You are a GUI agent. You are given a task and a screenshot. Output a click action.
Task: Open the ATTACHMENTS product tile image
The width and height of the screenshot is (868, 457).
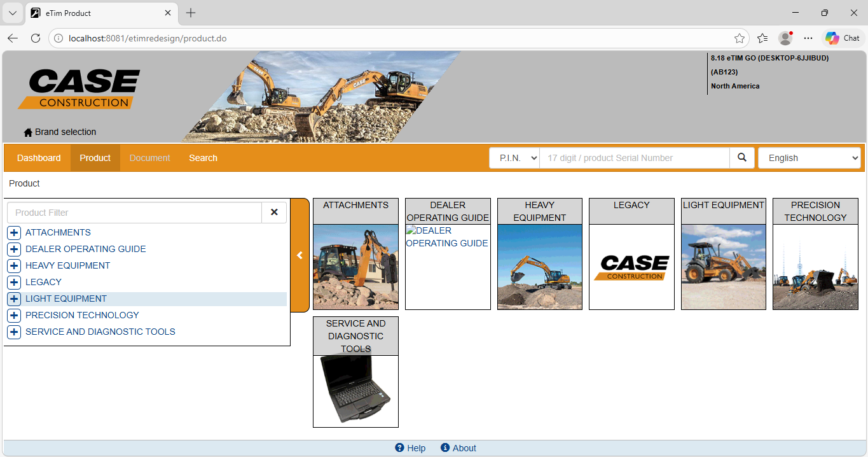tap(356, 267)
